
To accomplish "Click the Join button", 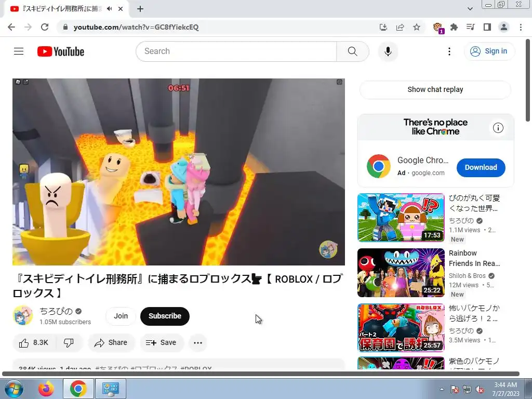I will click(x=121, y=316).
